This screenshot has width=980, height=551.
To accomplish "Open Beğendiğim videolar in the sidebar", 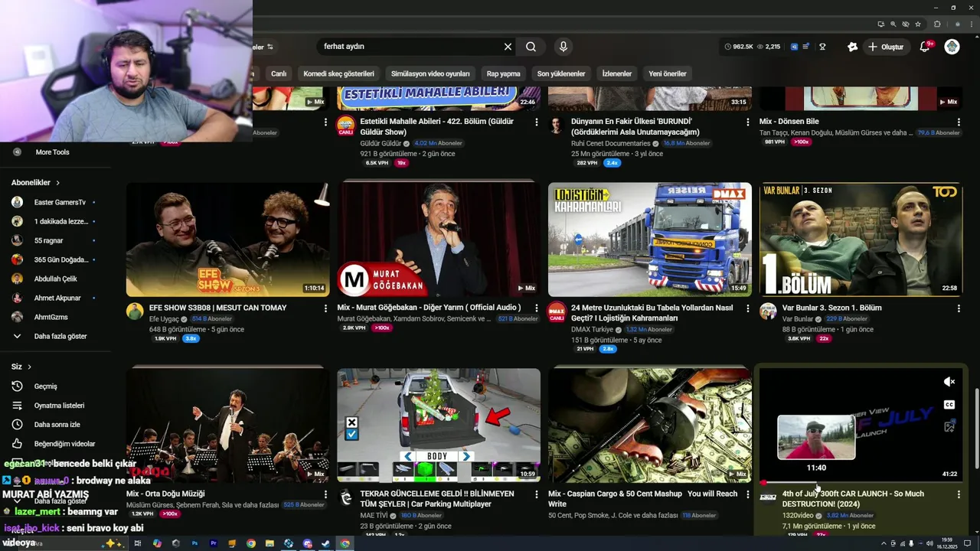I will point(55,444).
